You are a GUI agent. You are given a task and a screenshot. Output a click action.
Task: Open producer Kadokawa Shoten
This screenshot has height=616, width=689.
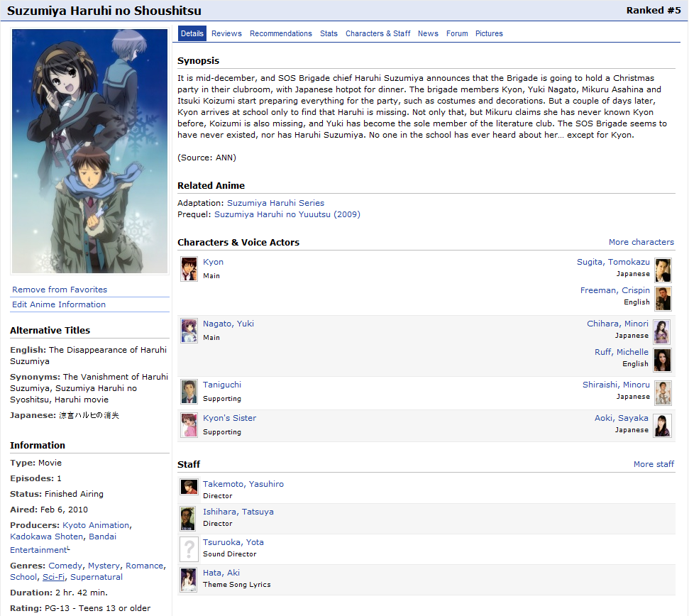click(47, 537)
